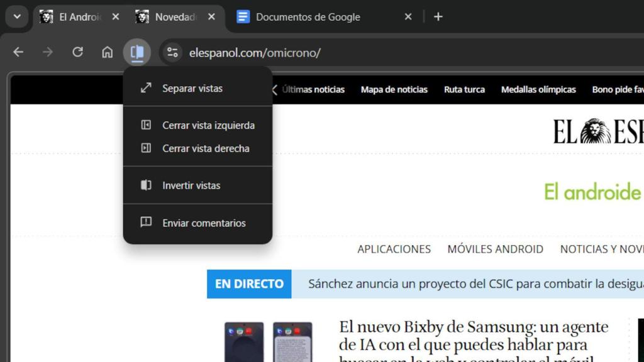644x362 pixels.
Task: Click the EN DIRECTO label
Action: click(249, 284)
